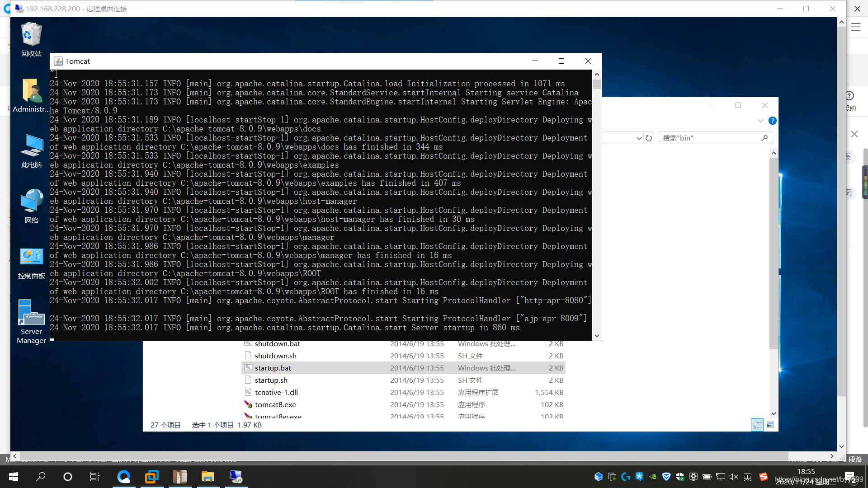Screen dimensions: 868x488
Task: Click the remote desktop vertical scroll down arrow
Action: (x=841, y=447)
